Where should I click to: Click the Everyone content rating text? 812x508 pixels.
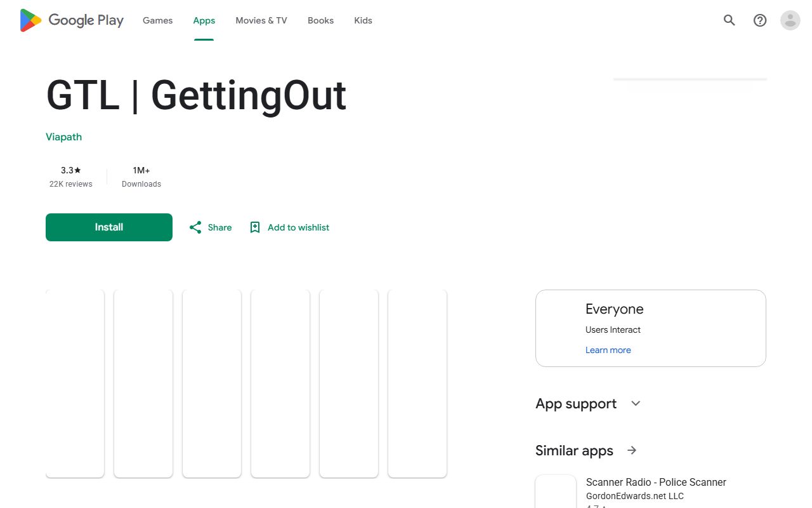(x=614, y=309)
